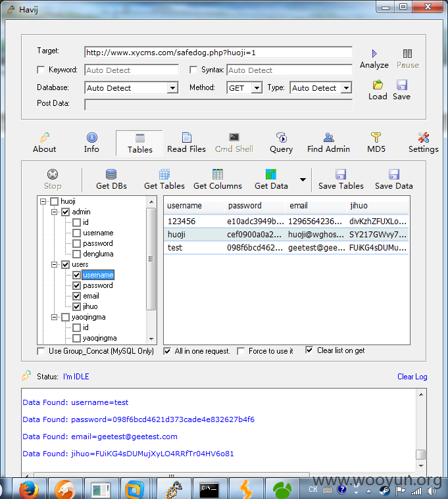The height and width of the screenshot is (499, 448).
Task: Click the Post Data field
Action: [218, 105]
